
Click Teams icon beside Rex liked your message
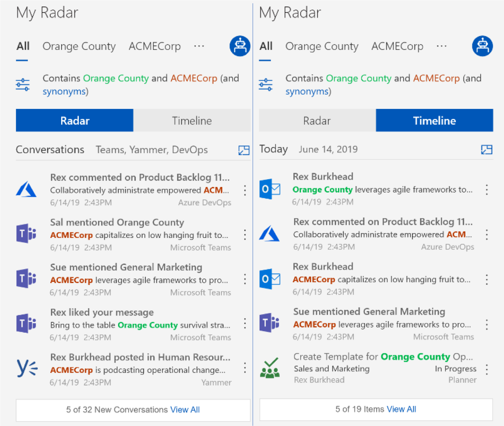click(x=26, y=323)
